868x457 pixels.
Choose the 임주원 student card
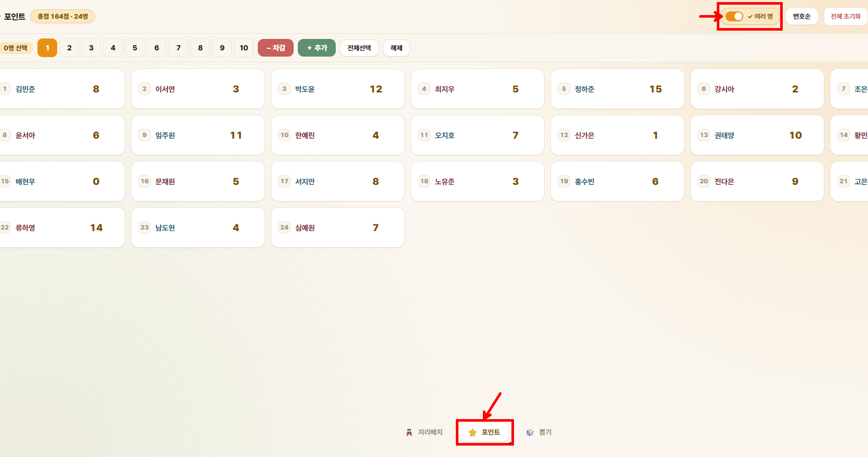pos(198,135)
